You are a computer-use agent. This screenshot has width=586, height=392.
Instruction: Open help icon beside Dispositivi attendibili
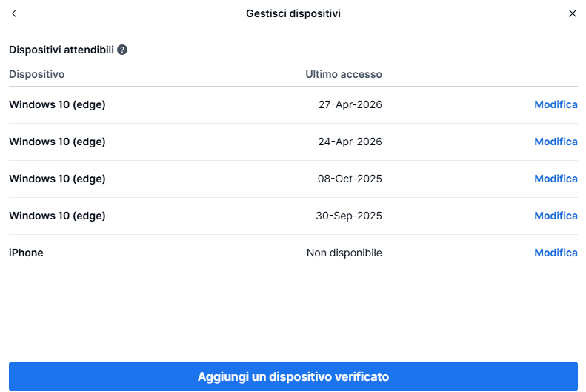pyautogui.click(x=122, y=50)
